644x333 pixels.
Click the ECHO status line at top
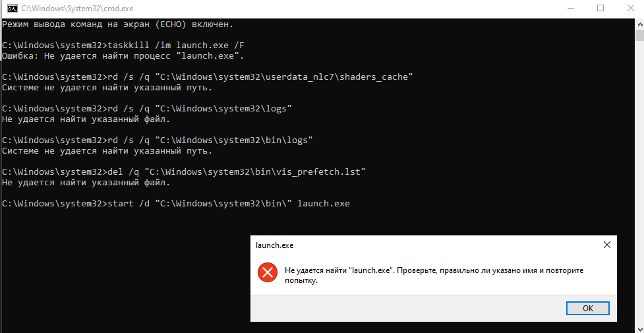(117, 24)
